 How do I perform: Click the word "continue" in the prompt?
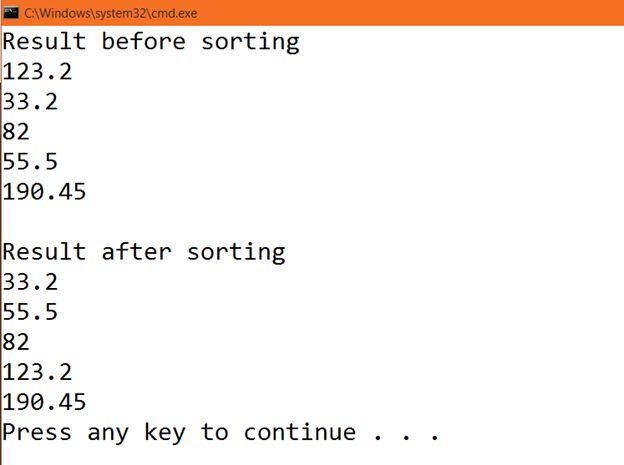(300, 432)
